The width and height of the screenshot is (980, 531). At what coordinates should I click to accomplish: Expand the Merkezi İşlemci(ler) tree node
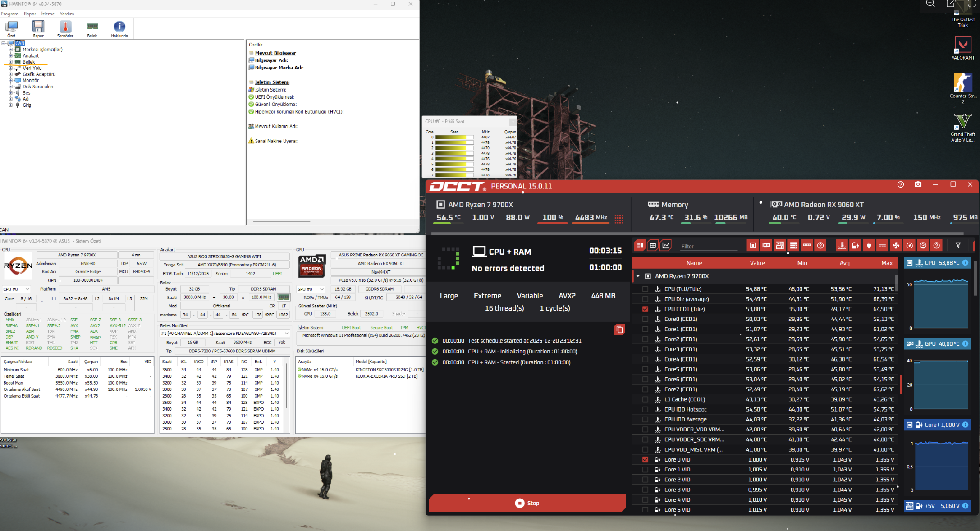(x=10, y=50)
